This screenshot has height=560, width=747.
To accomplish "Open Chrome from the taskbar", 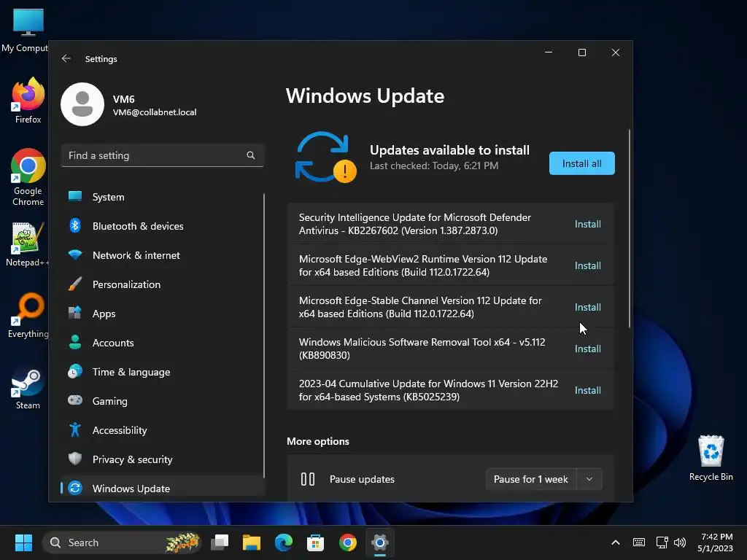I will coord(348,542).
